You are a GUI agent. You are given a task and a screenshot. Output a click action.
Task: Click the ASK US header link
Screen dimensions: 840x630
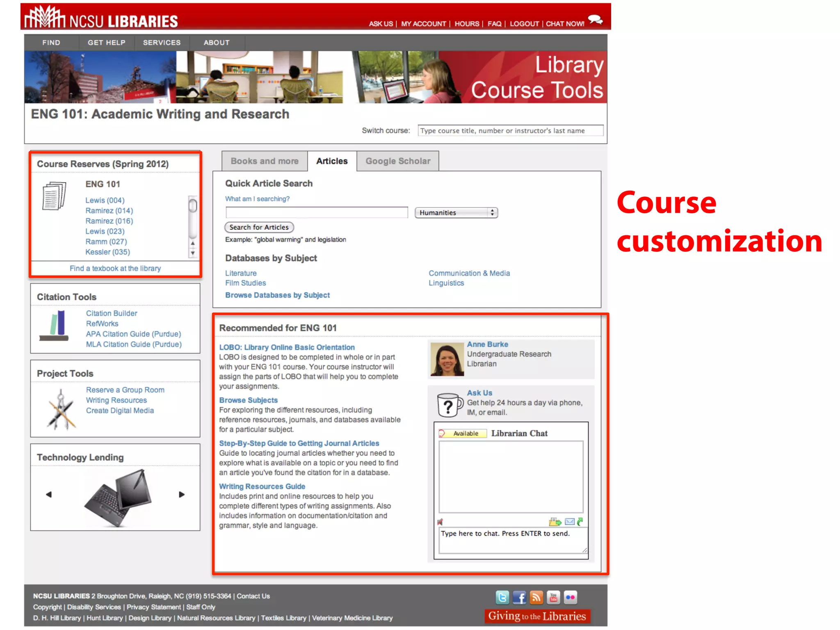tap(381, 24)
